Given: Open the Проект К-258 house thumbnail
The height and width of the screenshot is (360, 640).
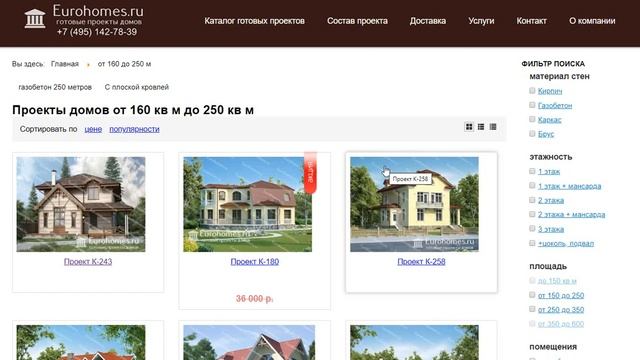Looking at the screenshot, I should coord(414,204).
